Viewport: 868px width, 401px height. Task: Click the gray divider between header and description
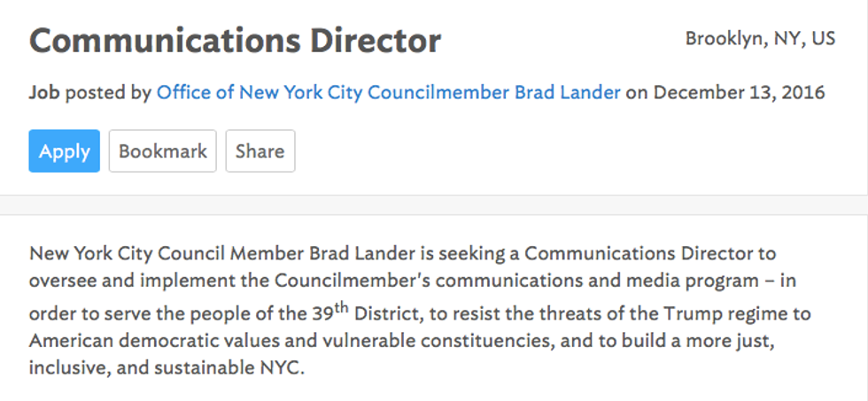pyautogui.click(x=434, y=205)
